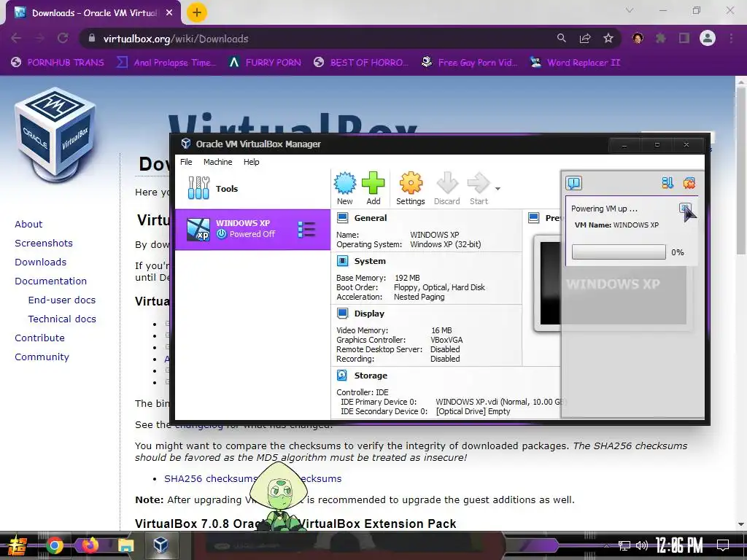Viewport: 747px width, 560px height.
Task: Click the browser back arrow
Action: point(16,38)
